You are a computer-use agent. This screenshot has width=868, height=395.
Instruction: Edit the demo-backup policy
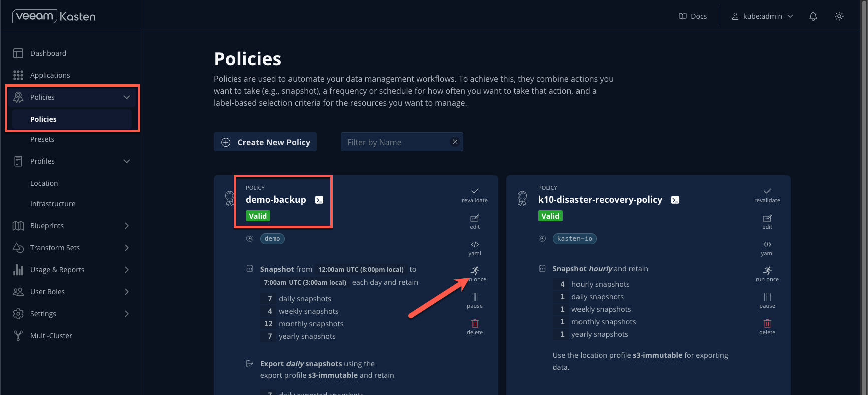(x=475, y=222)
